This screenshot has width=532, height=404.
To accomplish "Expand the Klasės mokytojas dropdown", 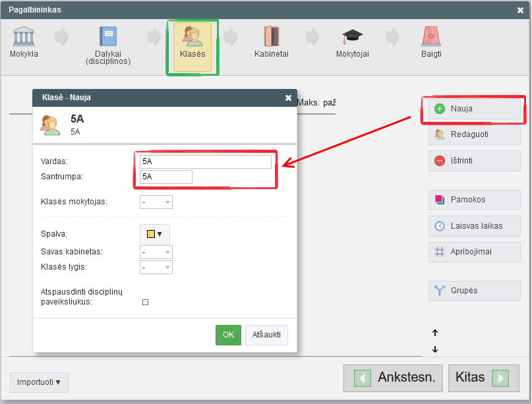I will (156, 202).
